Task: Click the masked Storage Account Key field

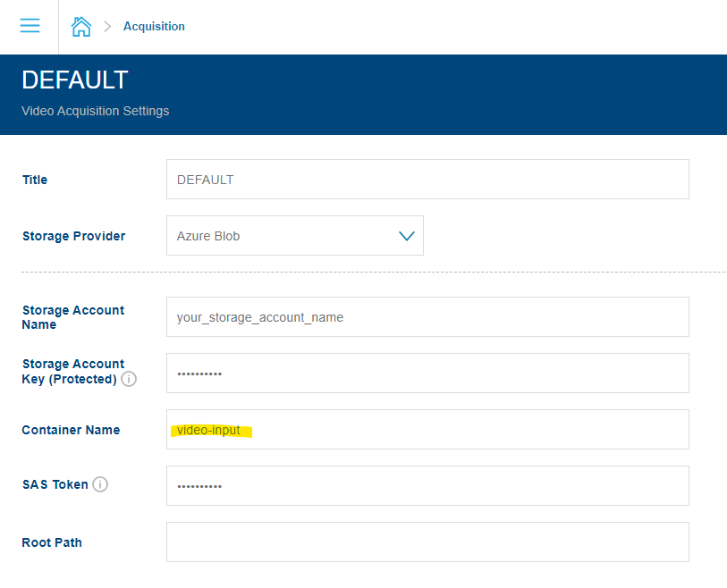Action: coord(427,373)
